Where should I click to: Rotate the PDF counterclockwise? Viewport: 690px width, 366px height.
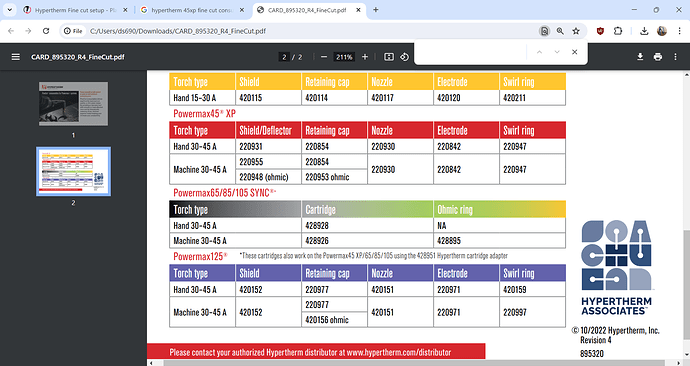click(x=404, y=57)
